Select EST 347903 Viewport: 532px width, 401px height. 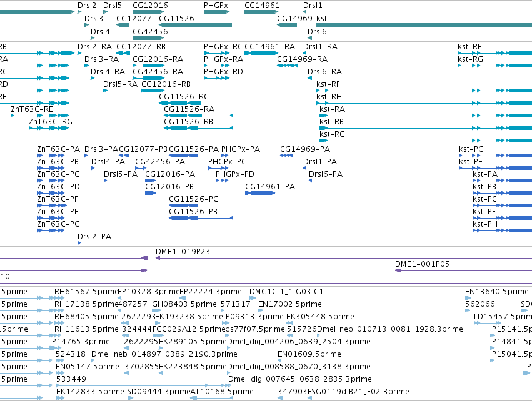tap(293, 392)
